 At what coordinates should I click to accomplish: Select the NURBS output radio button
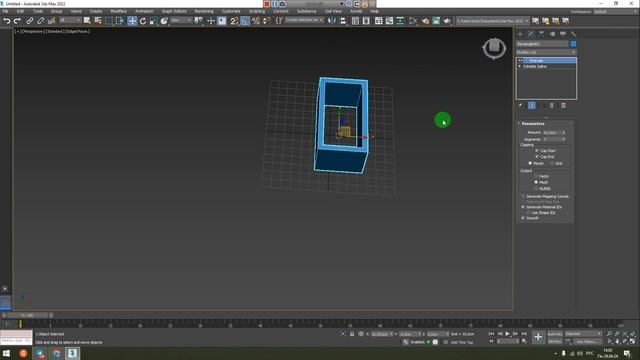pyautogui.click(x=536, y=189)
